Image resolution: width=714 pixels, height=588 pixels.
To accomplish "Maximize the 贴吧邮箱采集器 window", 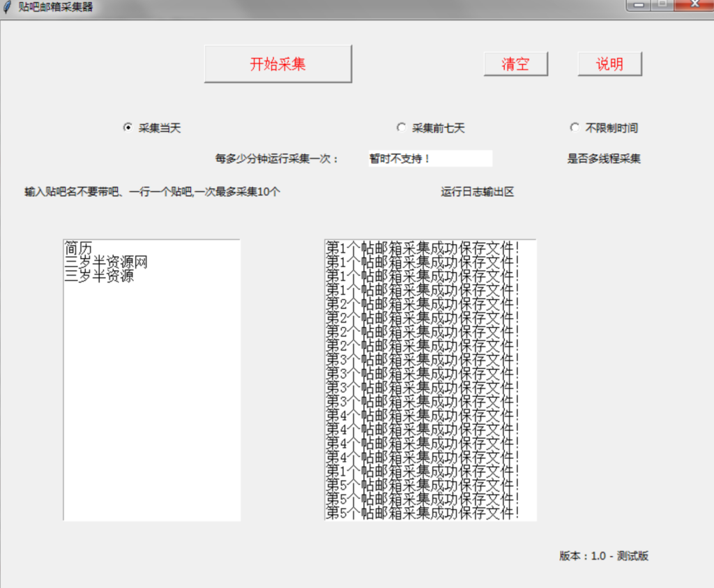I will pyautogui.click(x=662, y=5).
